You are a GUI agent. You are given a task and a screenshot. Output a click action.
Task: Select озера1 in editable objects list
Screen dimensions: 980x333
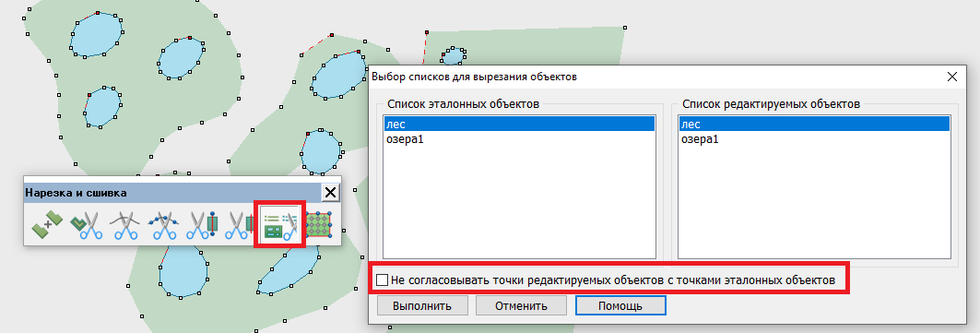(814, 138)
